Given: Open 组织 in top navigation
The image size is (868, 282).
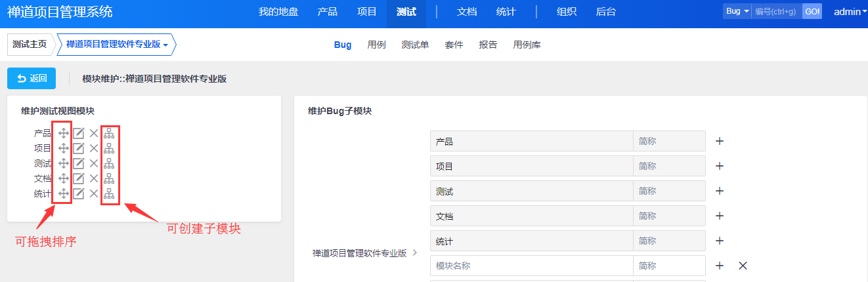Looking at the screenshot, I should pos(567,12).
